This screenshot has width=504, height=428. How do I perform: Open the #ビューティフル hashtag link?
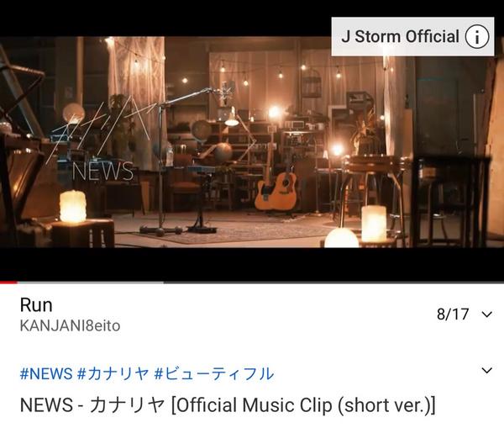(x=214, y=374)
